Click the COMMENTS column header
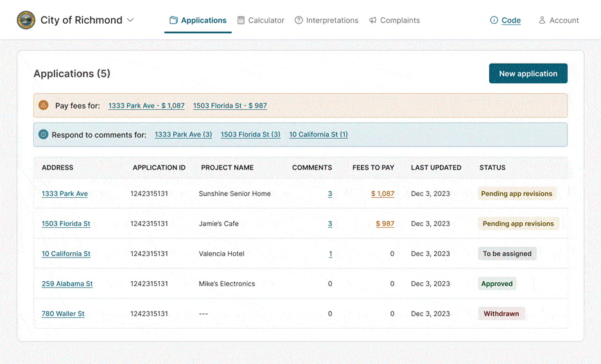601x364 pixels. 312,168
